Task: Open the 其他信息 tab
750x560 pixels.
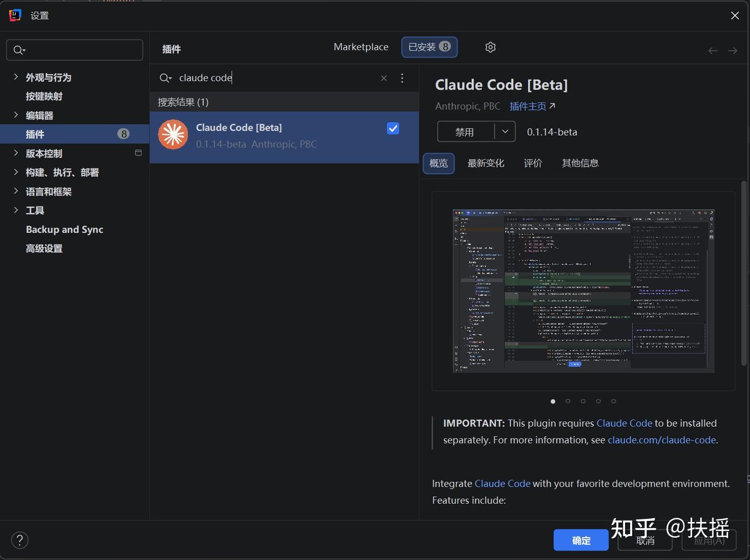Action: point(580,163)
